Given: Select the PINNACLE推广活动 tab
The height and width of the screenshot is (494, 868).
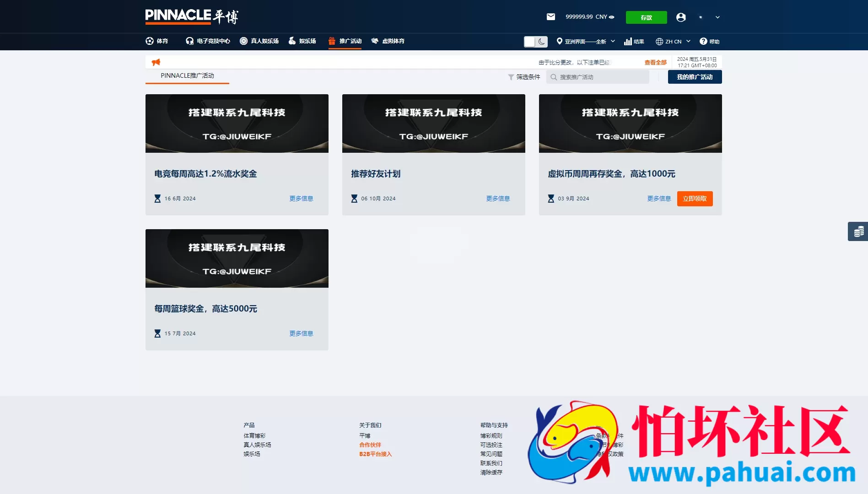Looking at the screenshot, I should (x=187, y=76).
